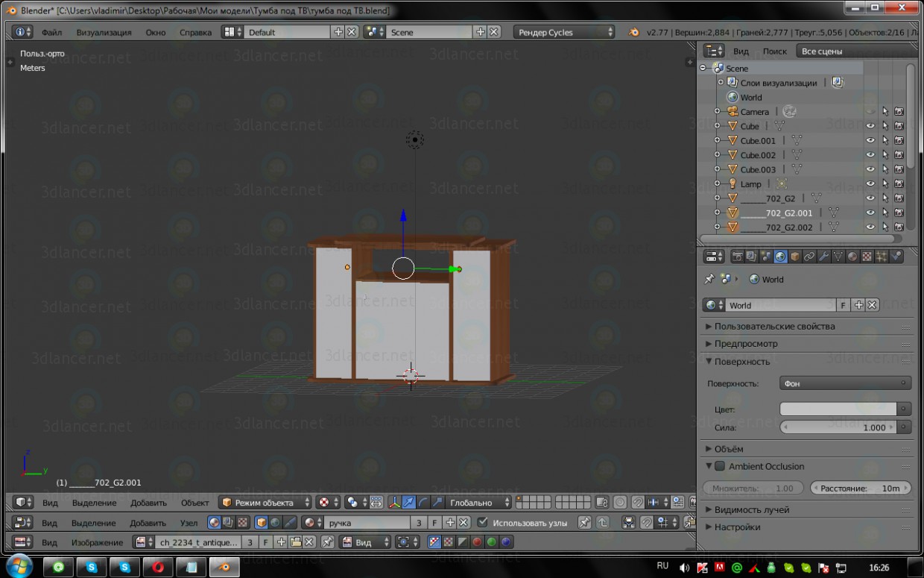Expand the 'Объём' panel
The width and height of the screenshot is (924, 578).
(808, 449)
